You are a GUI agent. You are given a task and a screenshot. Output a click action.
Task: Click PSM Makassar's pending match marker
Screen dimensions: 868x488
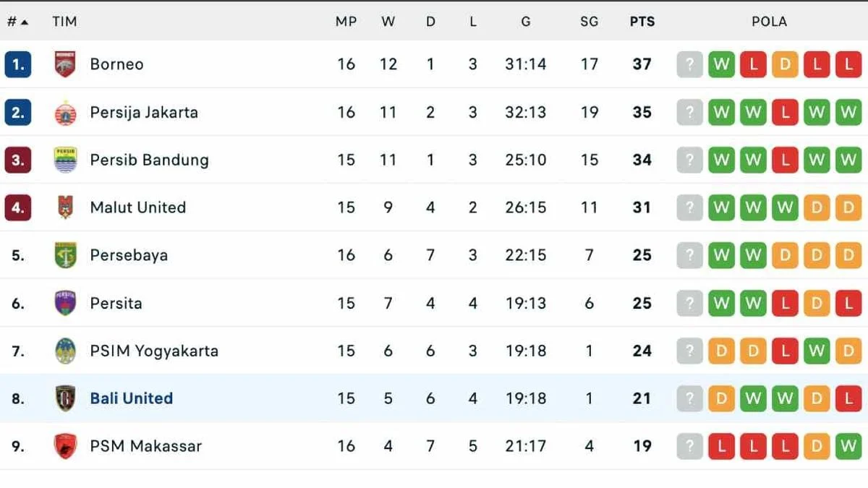(689, 446)
